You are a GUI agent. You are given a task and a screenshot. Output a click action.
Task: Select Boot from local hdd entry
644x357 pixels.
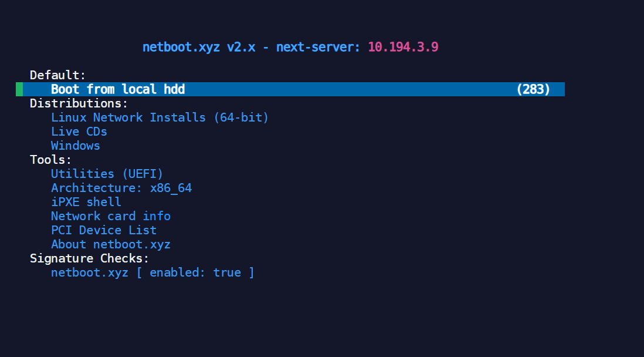(x=118, y=89)
